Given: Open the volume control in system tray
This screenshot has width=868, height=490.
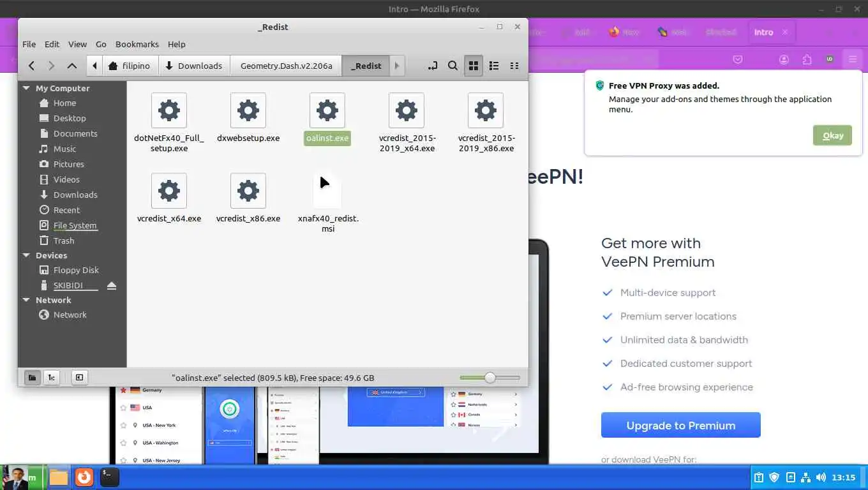Looking at the screenshot, I should pos(821,477).
